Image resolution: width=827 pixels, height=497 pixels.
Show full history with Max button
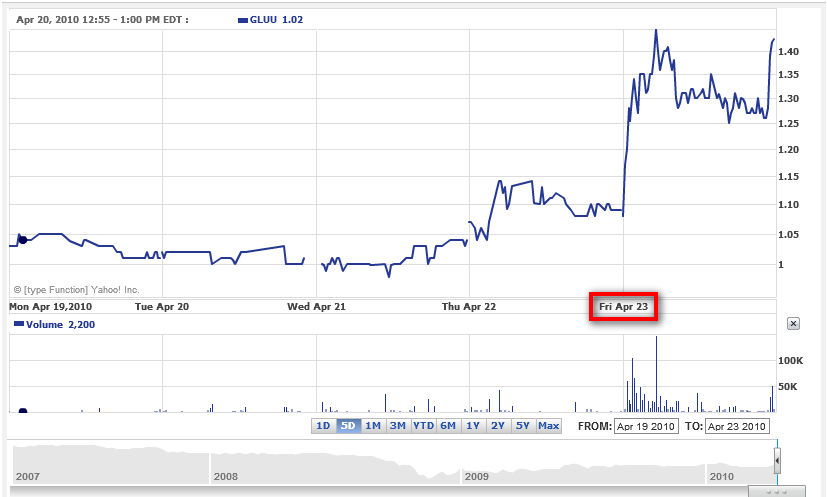click(x=548, y=426)
